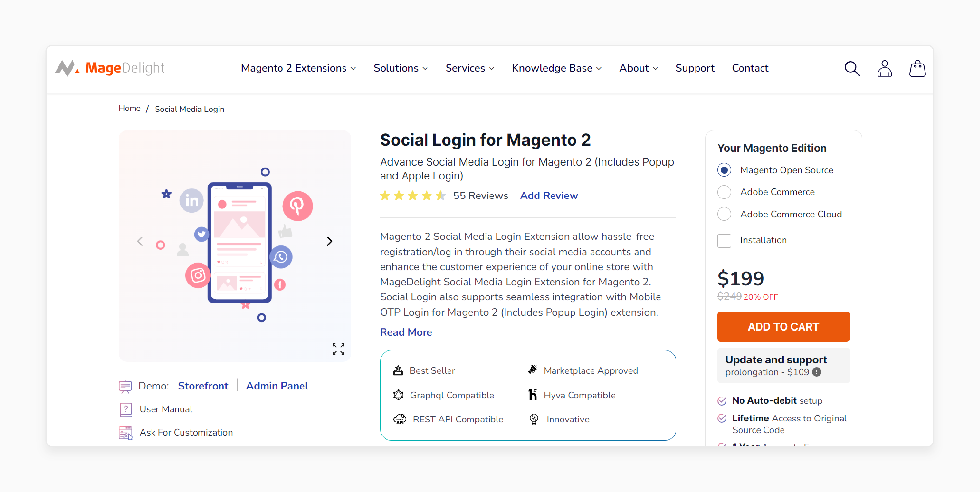Click Update and support prolongation box

tap(783, 365)
